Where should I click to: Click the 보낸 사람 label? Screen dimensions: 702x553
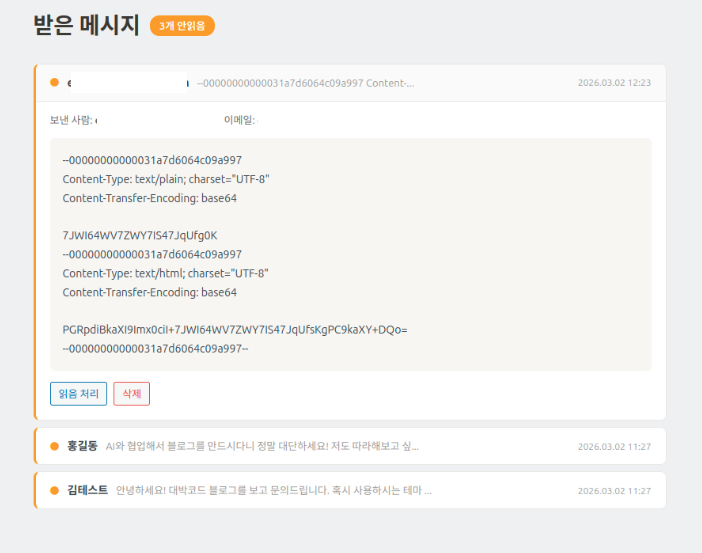coord(71,120)
